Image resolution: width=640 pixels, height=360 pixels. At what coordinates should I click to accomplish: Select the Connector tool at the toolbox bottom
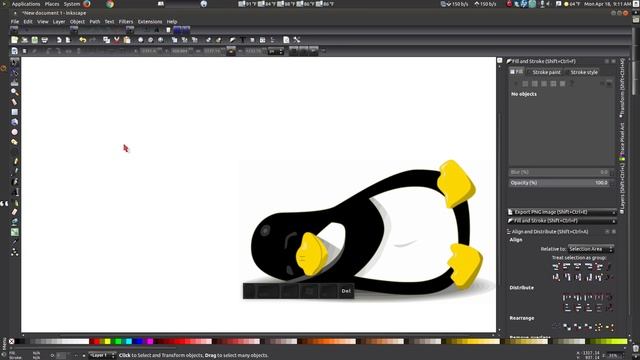coord(15,252)
